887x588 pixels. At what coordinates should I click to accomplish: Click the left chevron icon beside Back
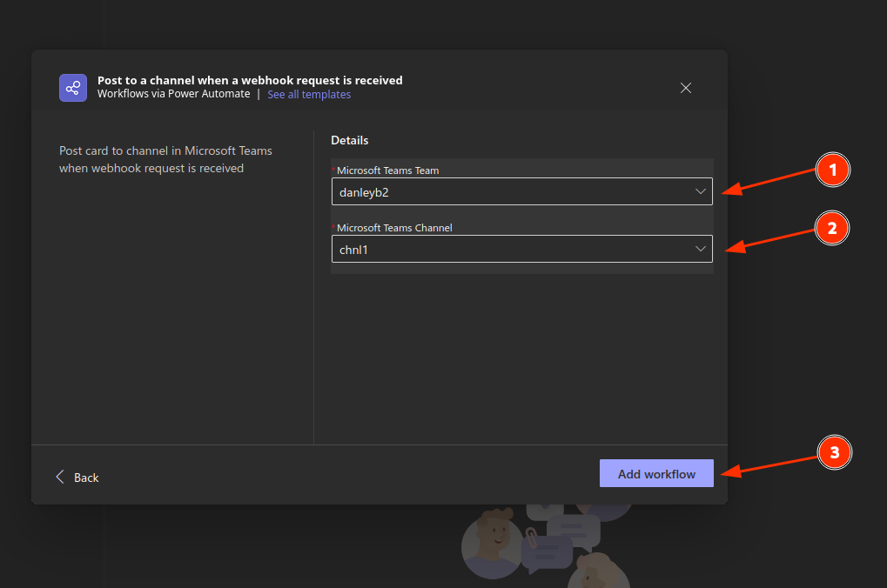pos(60,477)
